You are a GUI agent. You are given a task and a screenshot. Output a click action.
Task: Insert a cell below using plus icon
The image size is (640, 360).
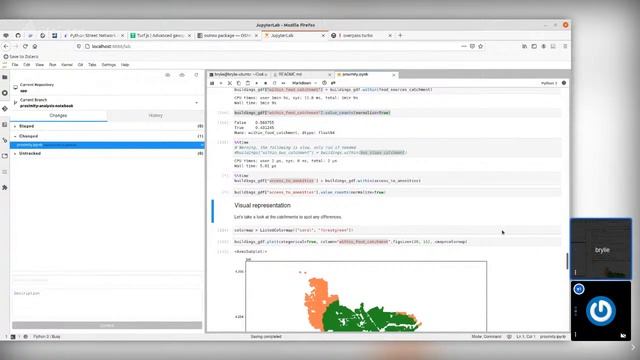221,83
